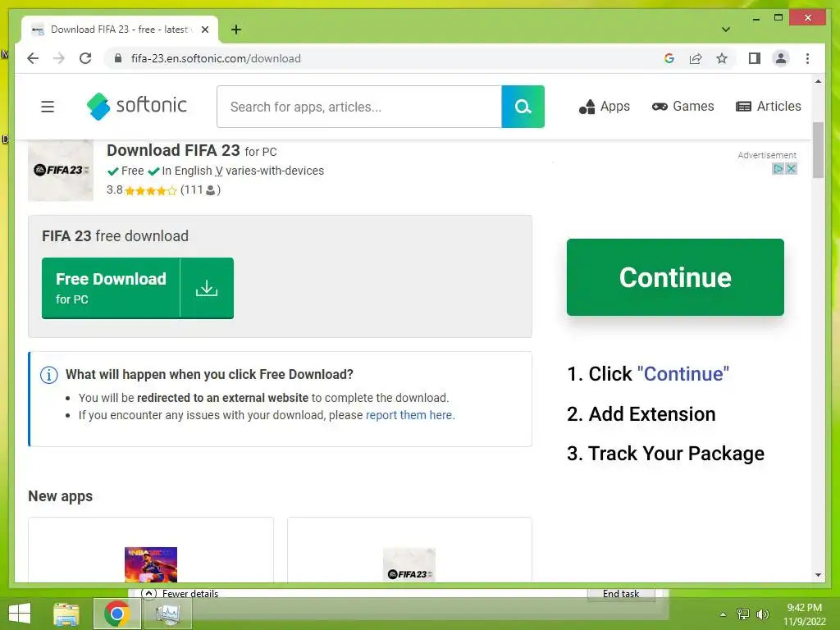Open the Chrome profile avatar
The image size is (840, 630).
[781, 58]
